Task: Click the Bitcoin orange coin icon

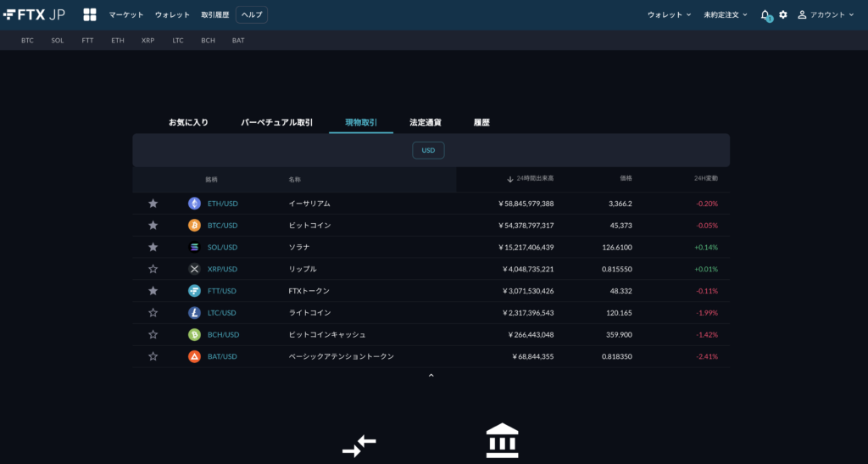Action: (194, 226)
